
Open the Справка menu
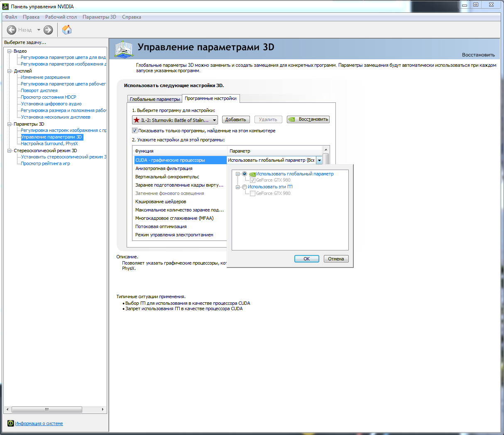point(132,17)
